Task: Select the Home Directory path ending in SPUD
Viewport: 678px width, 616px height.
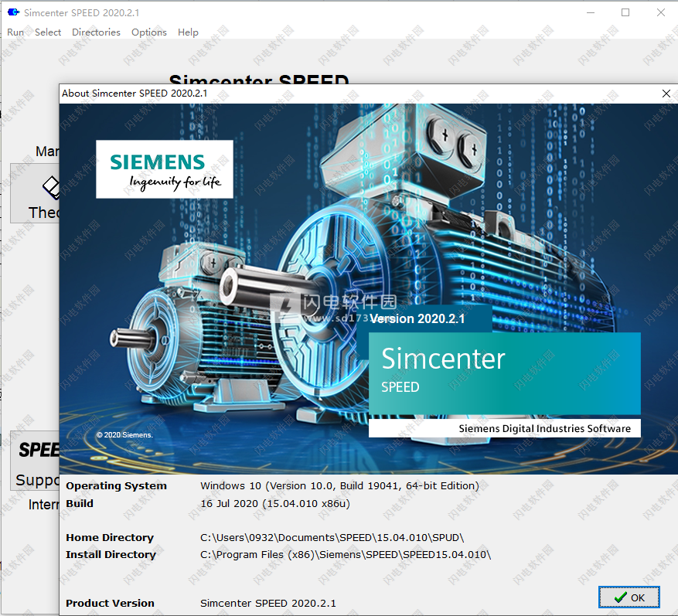Action: (x=332, y=537)
